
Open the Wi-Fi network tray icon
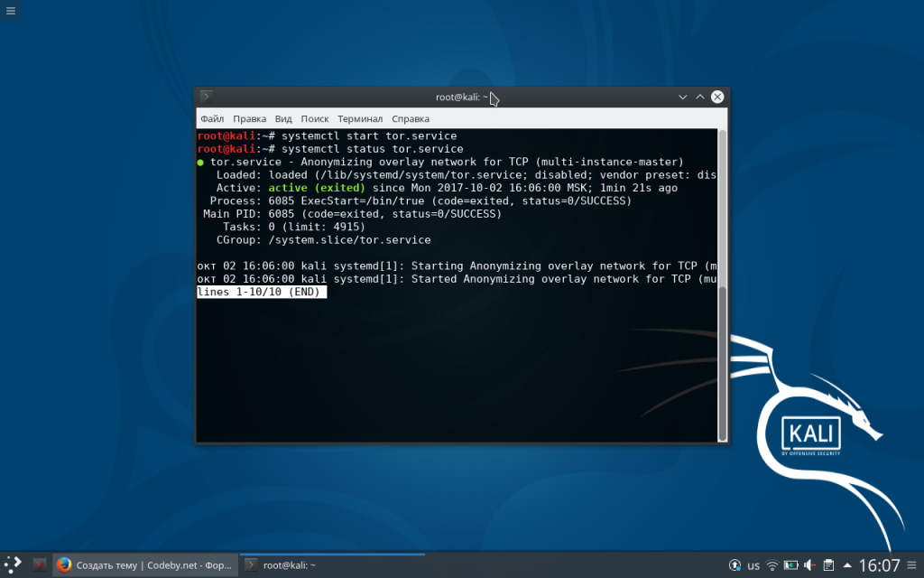(772, 565)
